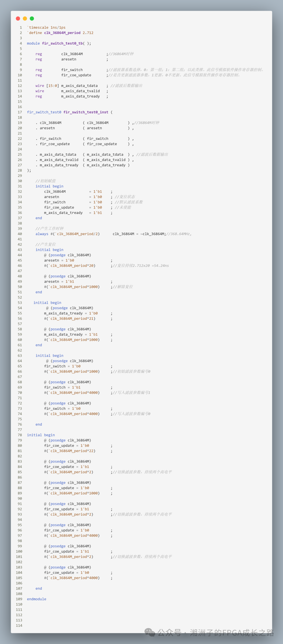The width and height of the screenshot is (283, 644).
Task: Click the fir_switch = 1'b1 assignment on line 69
Action: 62,387
